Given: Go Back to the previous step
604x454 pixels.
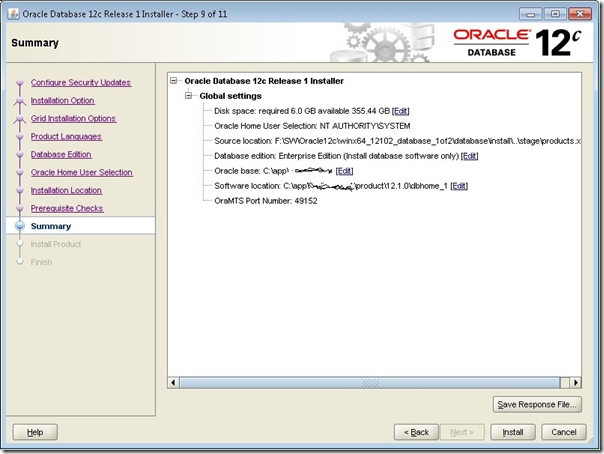Looking at the screenshot, I should [416, 432].
